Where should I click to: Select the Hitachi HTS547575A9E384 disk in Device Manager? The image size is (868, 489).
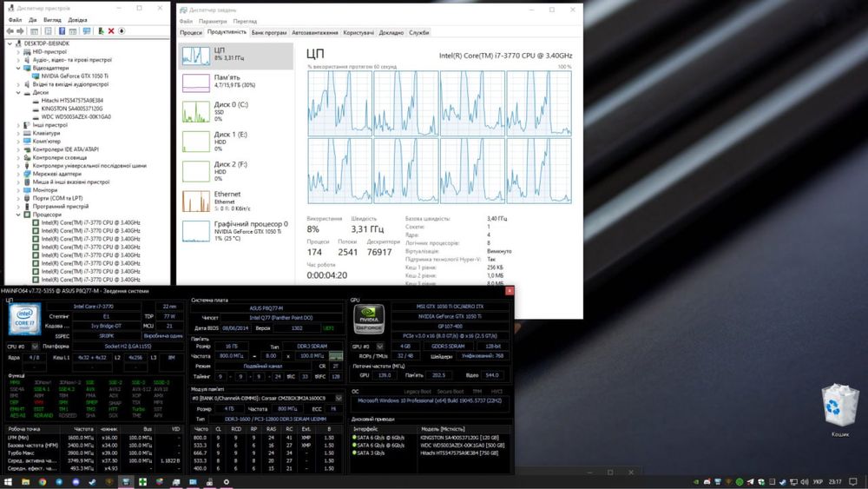click(x=72, y=100)
